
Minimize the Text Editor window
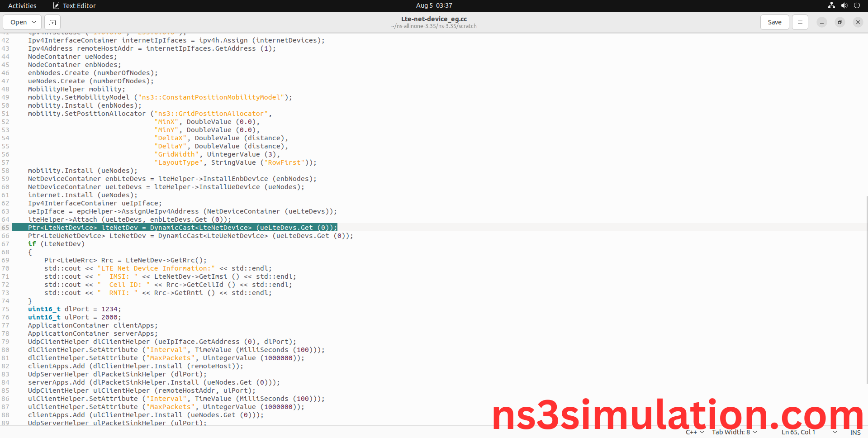coord(821,22)
